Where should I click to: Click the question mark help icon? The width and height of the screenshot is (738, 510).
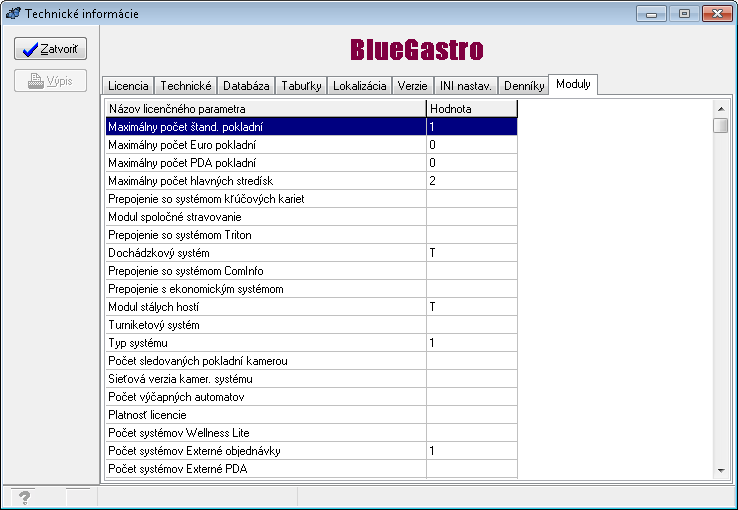[24, 497]
